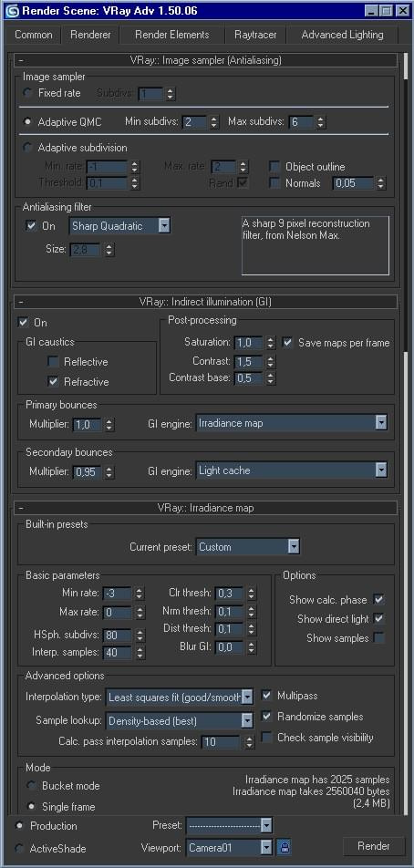414x868 pixels.
Task: Click the 3ds Max app icon in title bar
Action: (x=12, y=11)
